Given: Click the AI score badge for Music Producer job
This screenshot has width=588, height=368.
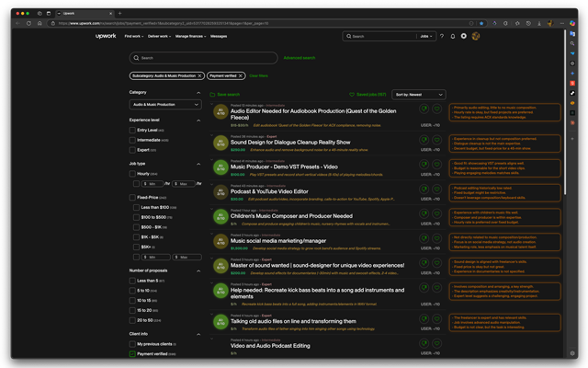Looking at the screenshot, I should (x=220, y=168).
